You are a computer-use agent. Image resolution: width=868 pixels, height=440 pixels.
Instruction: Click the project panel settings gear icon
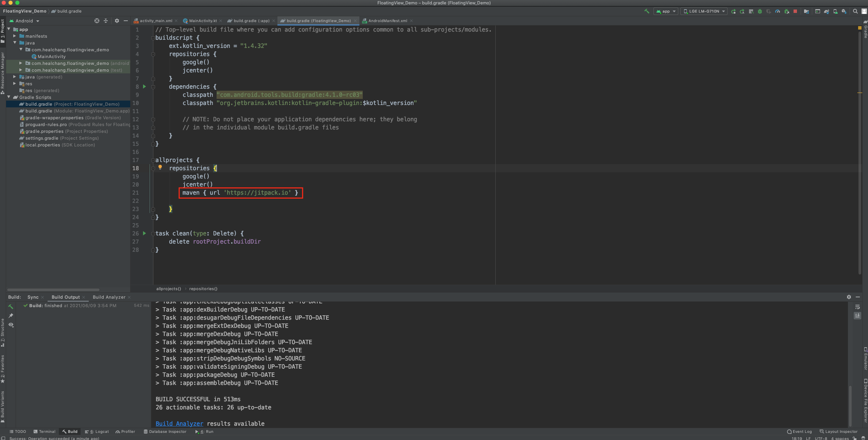pyautogui.click(x=117, y=21)
